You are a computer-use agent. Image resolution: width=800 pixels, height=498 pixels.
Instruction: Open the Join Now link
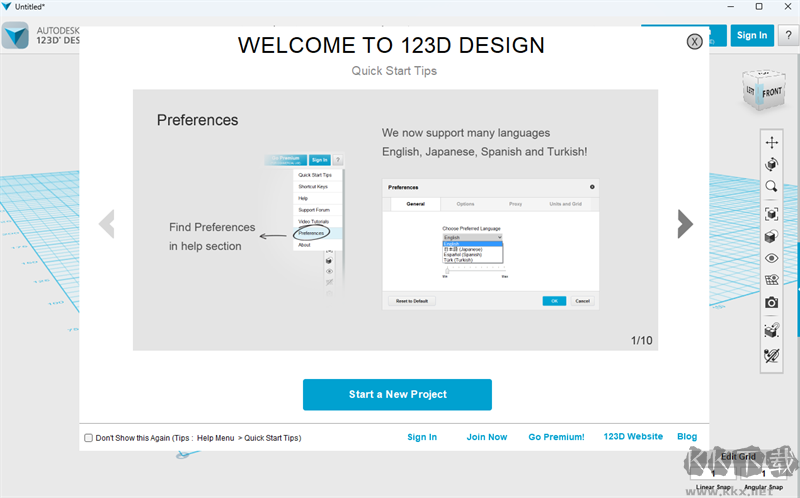[x=487, y=437]
